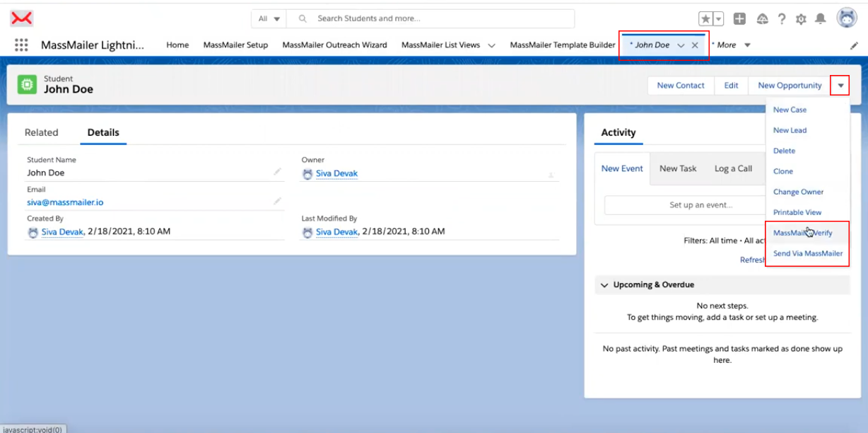The image size is (868, 433).
Task: Open MassMailer Template Builder tab
Action: click(x=563, y=45)
